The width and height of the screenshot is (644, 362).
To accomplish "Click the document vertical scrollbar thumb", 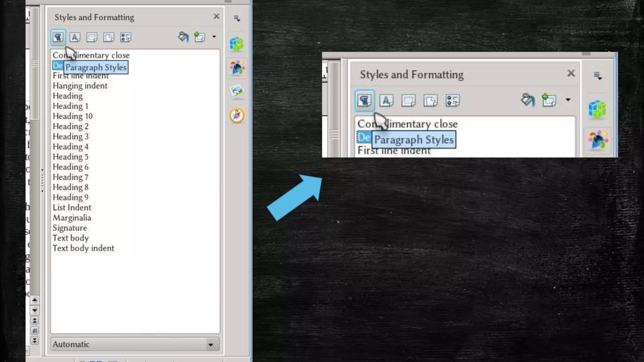I will click(35, 63).
